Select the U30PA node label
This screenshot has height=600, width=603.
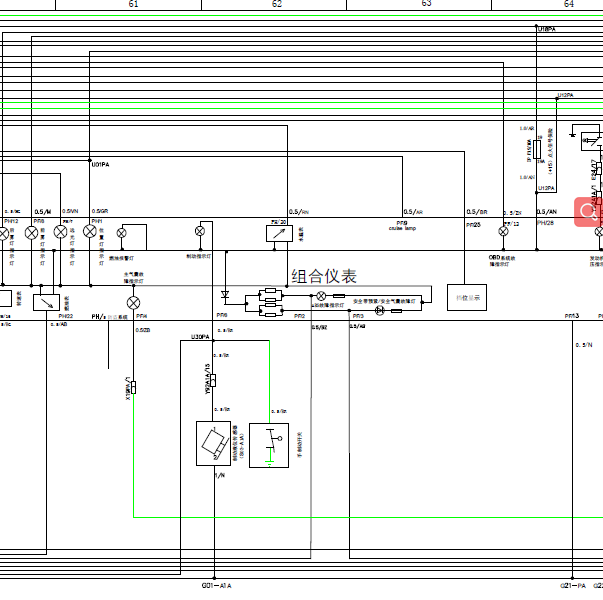coord(200,337)
